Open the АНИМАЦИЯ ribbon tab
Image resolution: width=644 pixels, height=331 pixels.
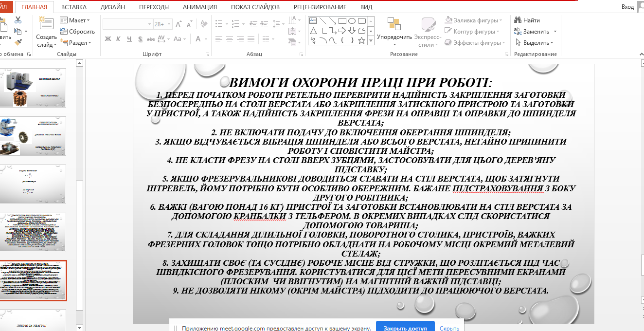coord(200,7)
